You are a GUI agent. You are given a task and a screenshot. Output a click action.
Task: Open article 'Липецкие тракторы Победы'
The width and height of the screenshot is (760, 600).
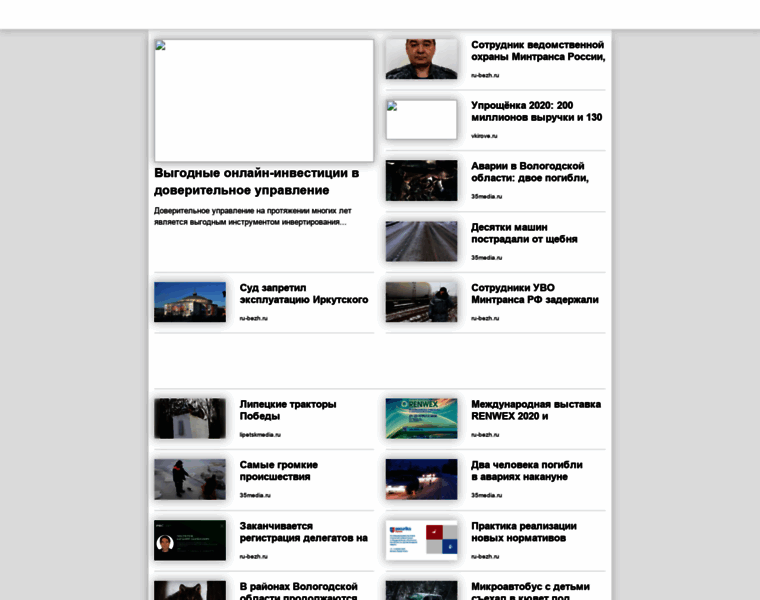click(288, 410)
